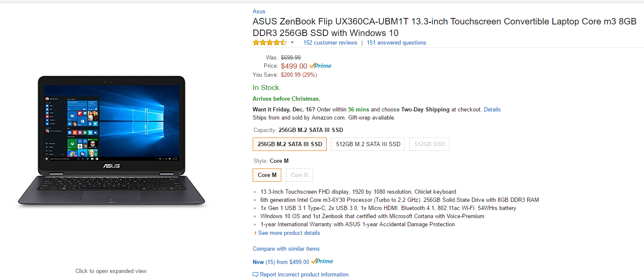Click the Details link for shipping

pos(492,109)
